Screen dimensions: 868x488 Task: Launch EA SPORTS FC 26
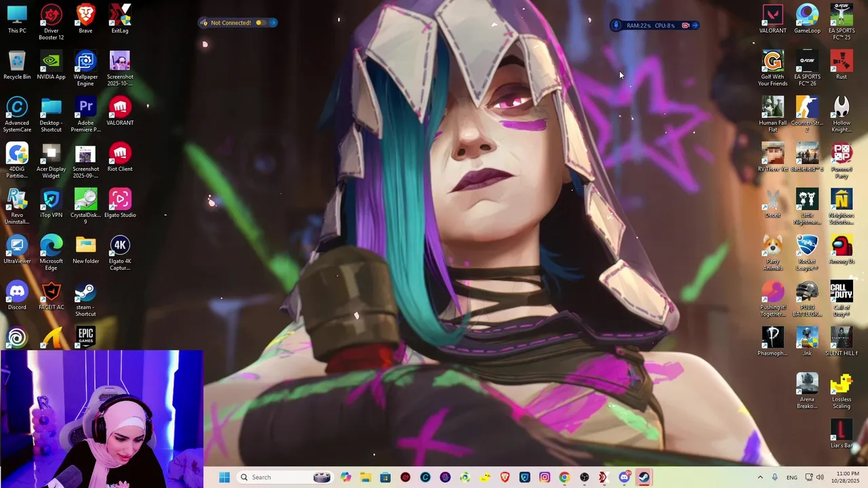(807, 68)
